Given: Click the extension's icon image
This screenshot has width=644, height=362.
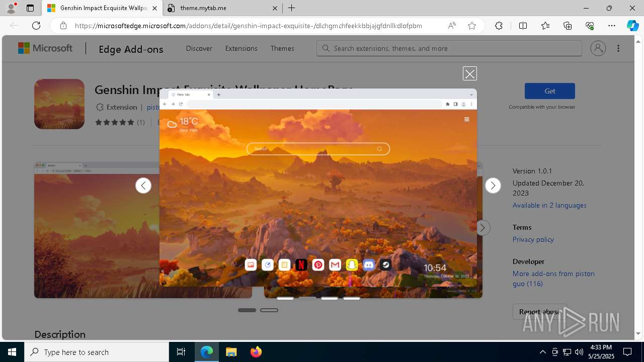Looking at the screenshot, I should (59, 104).
